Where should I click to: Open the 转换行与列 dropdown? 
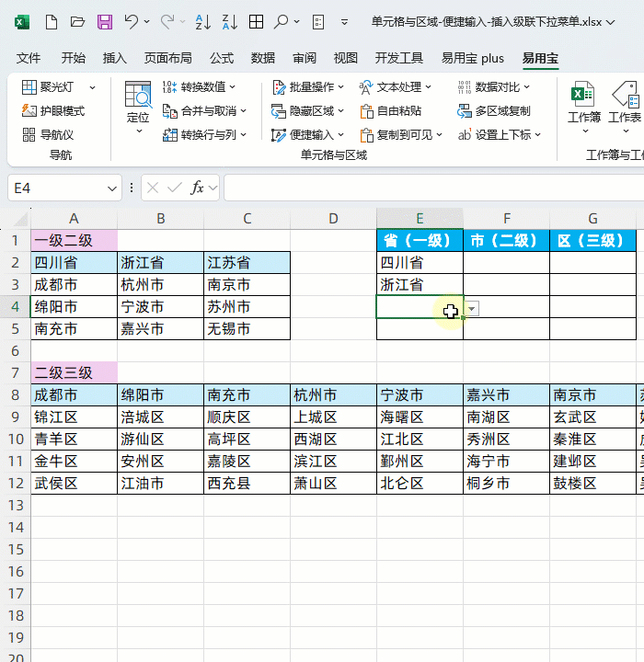(204, 134)
